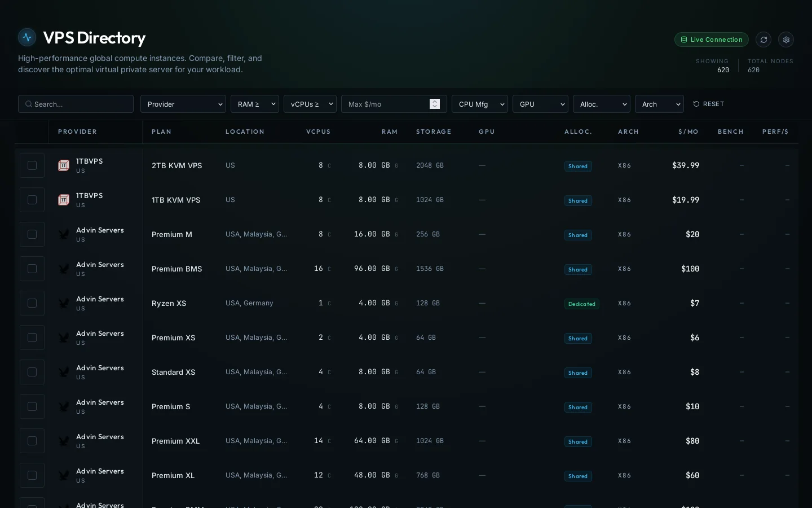The height and width of the screenshot is (508, 812).
Task: Click the $39.99 price cell
Action: click(686, 165)
